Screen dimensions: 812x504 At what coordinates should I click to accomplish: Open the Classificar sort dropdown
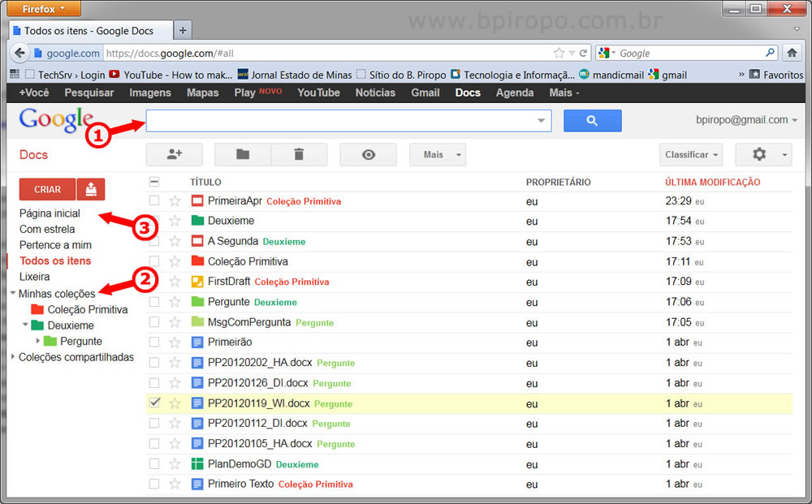(x=691, y=154)
